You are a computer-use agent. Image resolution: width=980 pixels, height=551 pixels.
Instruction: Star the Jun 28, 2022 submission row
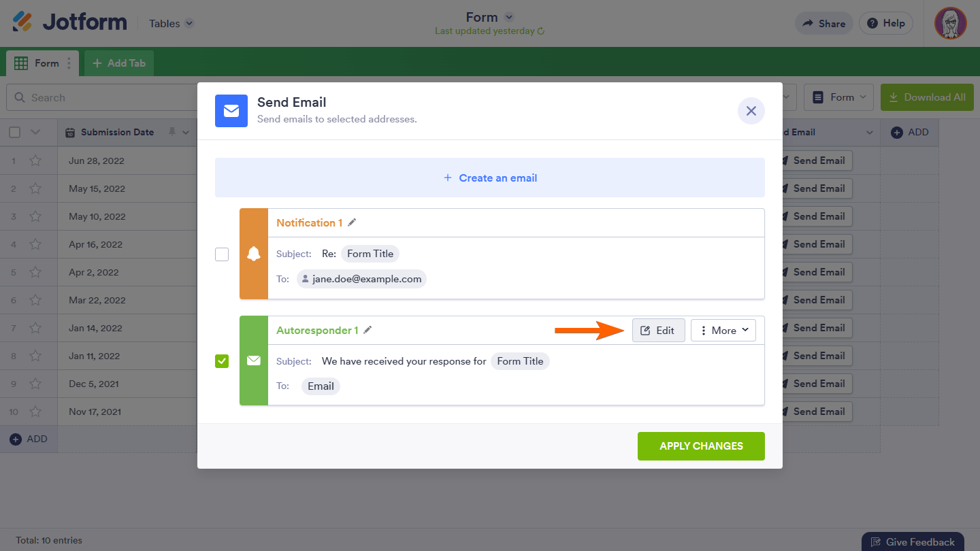pos(35,161)
